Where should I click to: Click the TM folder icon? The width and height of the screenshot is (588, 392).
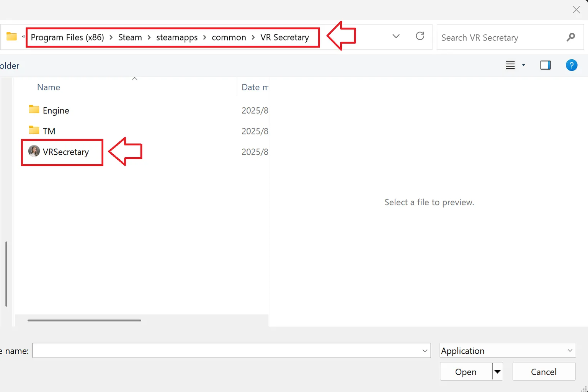click(x=34, y=130)
